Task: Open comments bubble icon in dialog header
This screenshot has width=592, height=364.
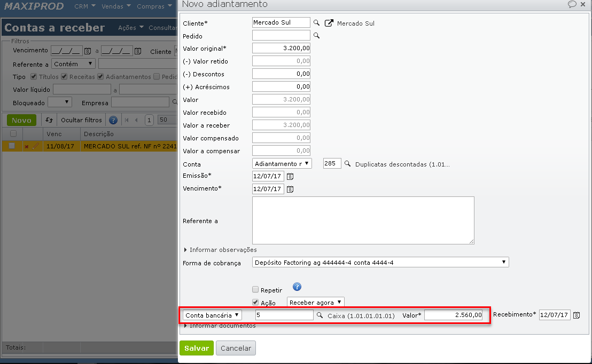Action: coord(572,4)
